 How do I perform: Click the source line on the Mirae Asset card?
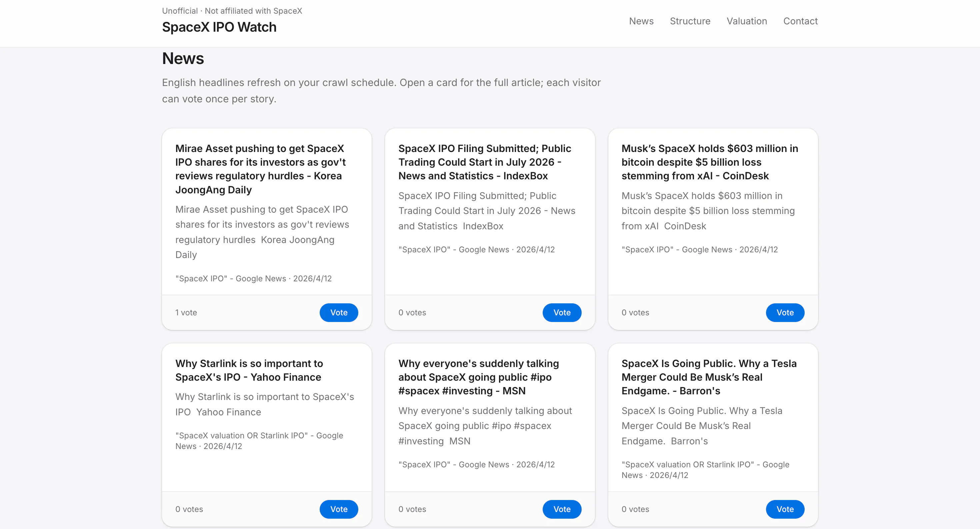point(253,278)
